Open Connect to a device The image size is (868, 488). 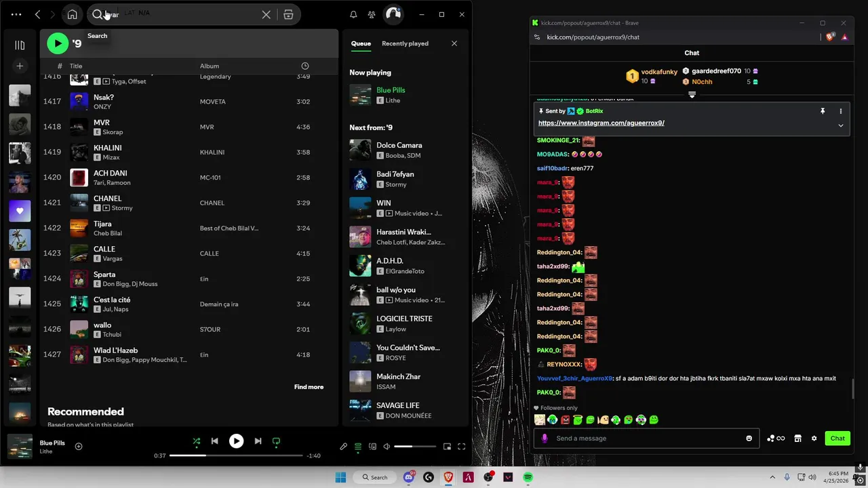(x=372, y=447)
